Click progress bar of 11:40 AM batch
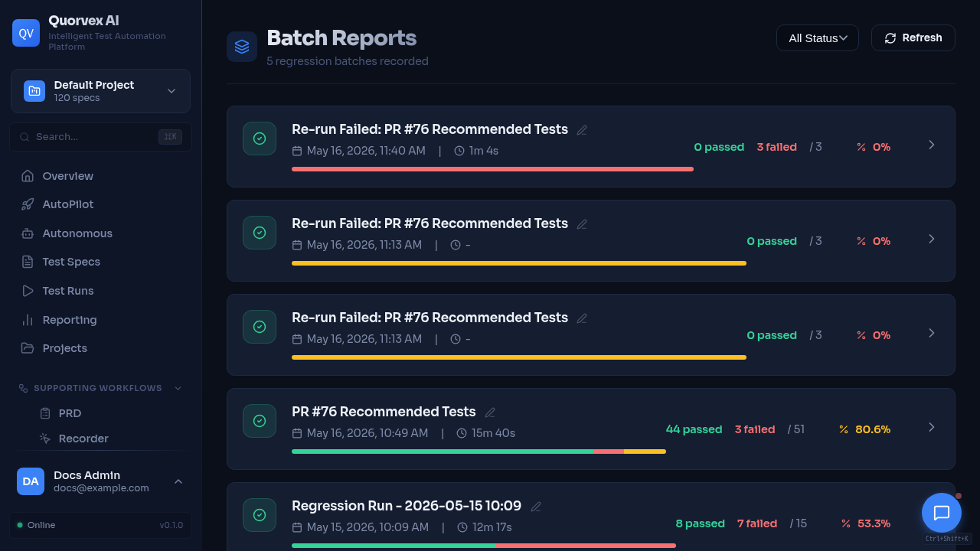980x551 pixels. 492,169
